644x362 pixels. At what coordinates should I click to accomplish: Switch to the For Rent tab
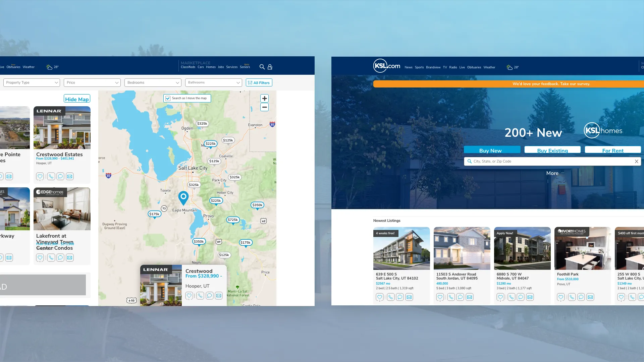tap(613, 150)
